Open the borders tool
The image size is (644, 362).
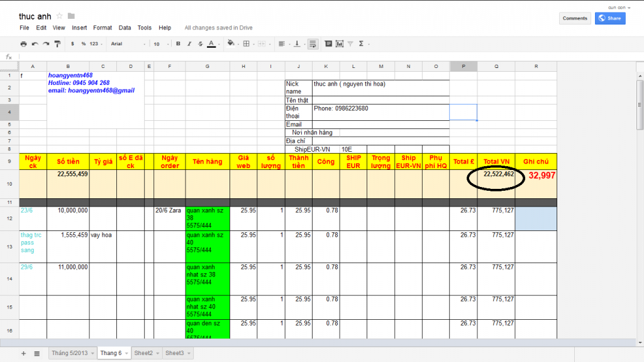point(247,44)
